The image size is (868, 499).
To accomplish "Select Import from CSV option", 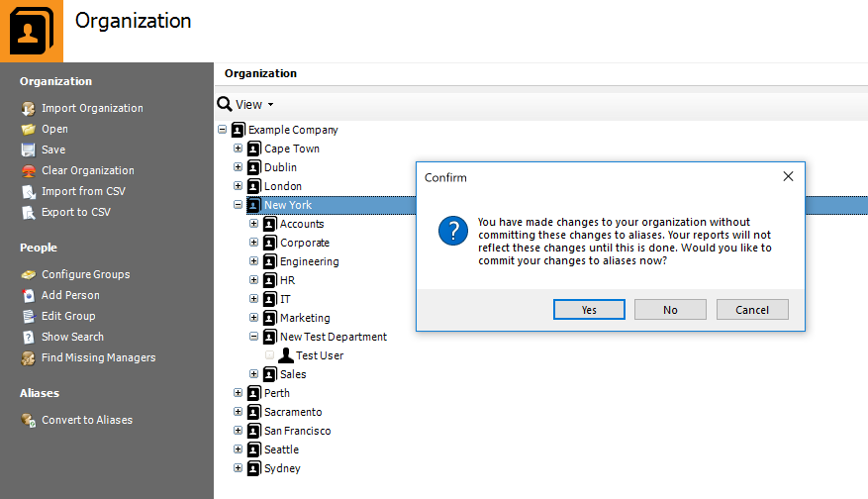I will [83, 192].
